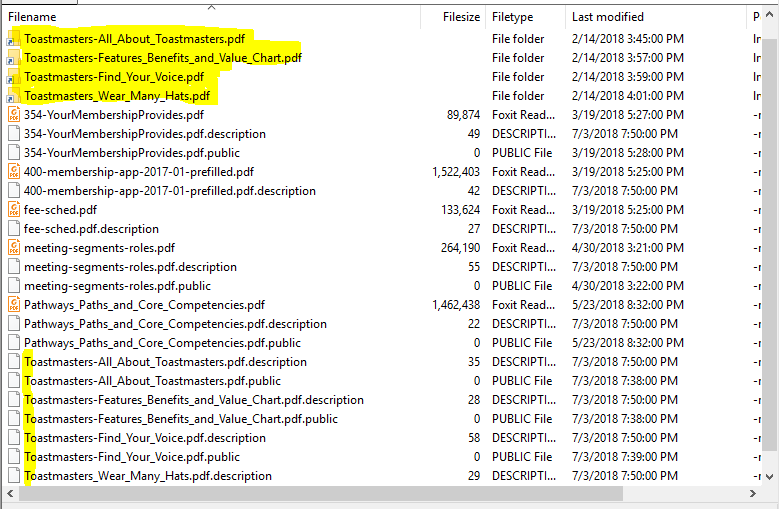This screenshot has width=780, height=509.
Task: Sort the list by the Filename column header
Action: coord(200,17)
